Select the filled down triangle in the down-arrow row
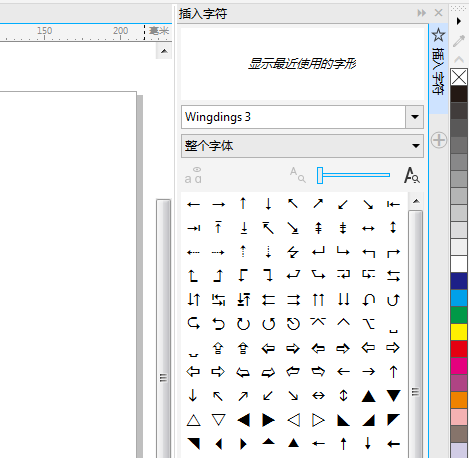Viewport: 470px width, 458px height. 393,396
